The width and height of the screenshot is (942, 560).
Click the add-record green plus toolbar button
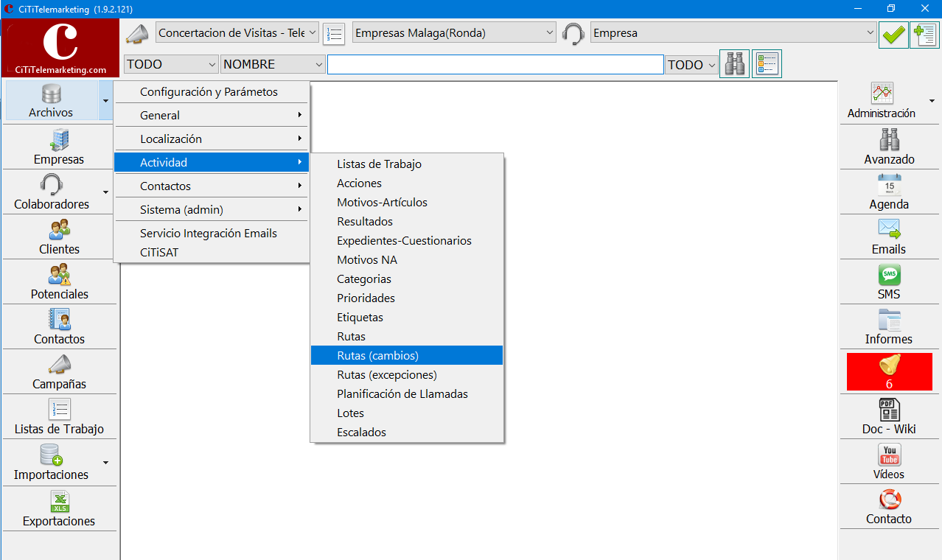point(924,34)
